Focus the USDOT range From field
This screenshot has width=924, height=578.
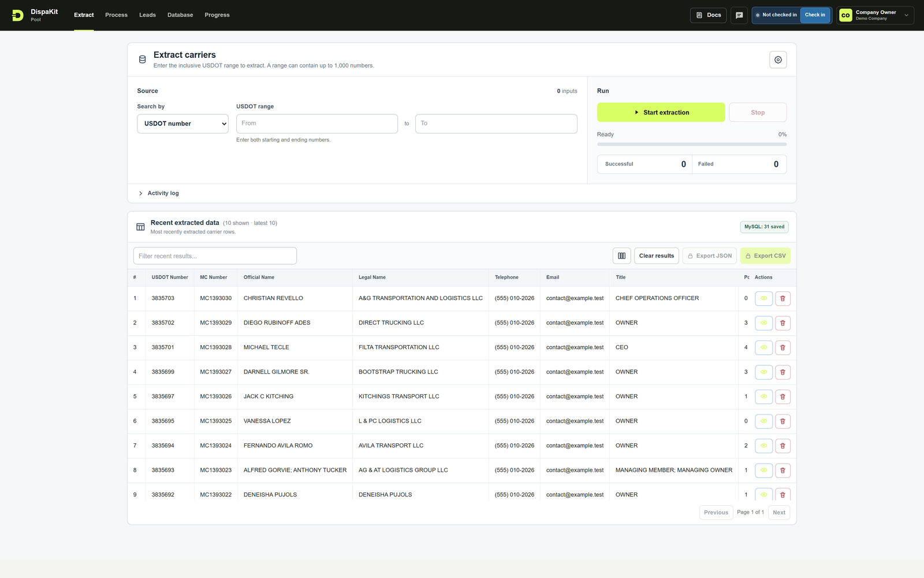click(x=317, y=124)
